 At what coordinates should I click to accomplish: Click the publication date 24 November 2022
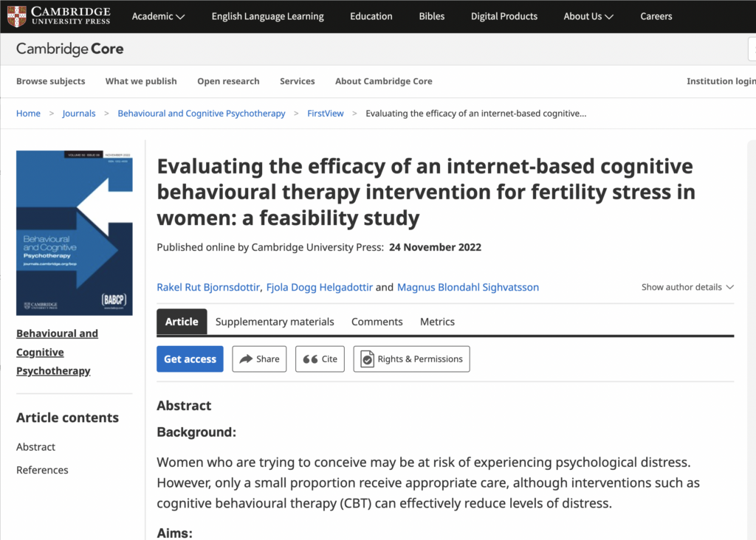(x=436, y=248)
